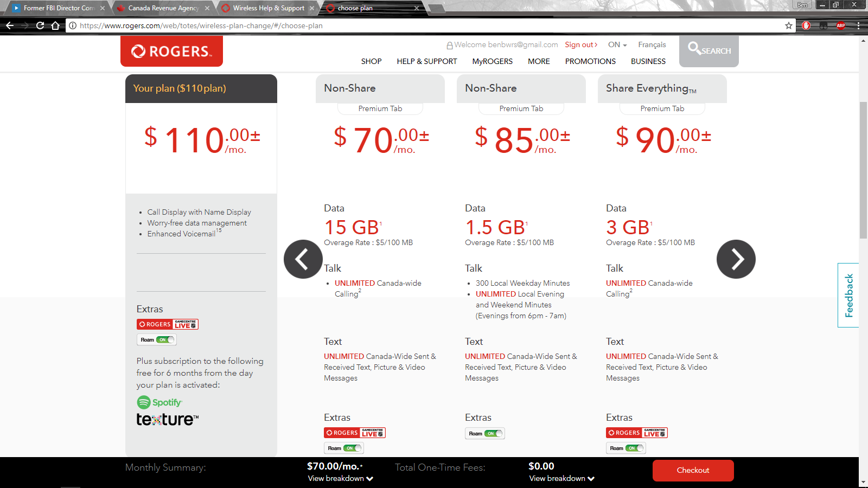Expand monthly summary View breakdown
This screenshot has height=488, width=868.
click(340, 478)
